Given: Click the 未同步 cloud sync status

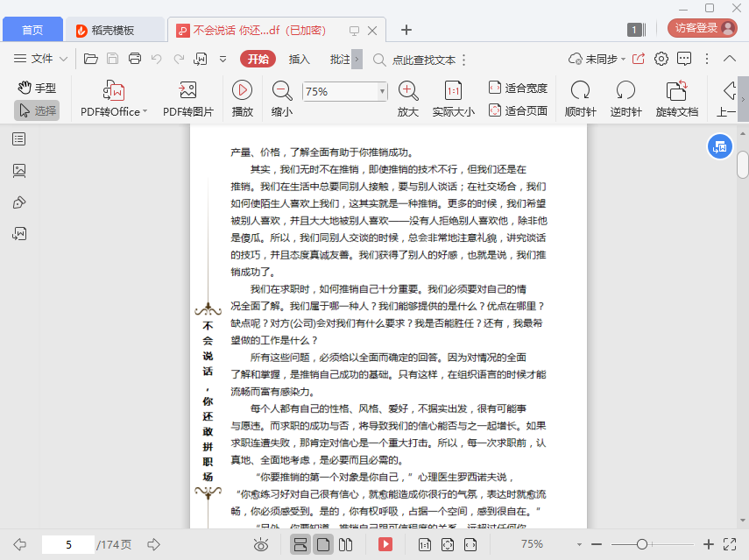Looking at the screenshot, I should click(x=597, y=60).
